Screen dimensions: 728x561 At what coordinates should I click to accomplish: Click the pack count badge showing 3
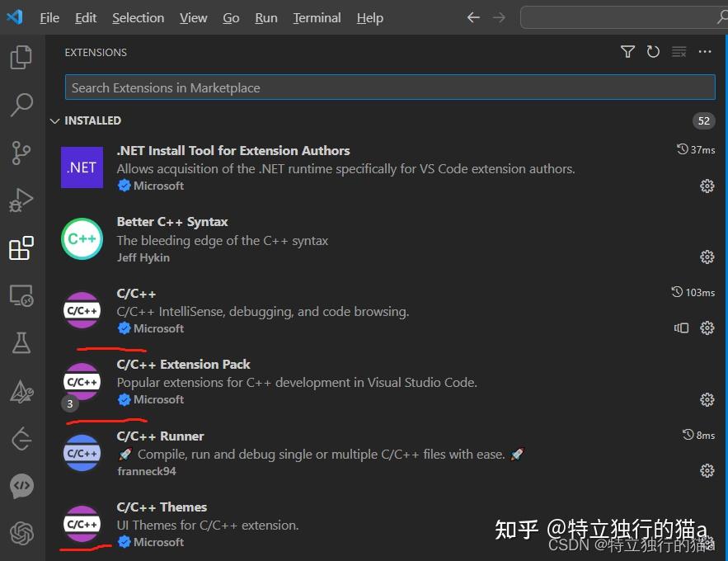click(x=69, y=403)
